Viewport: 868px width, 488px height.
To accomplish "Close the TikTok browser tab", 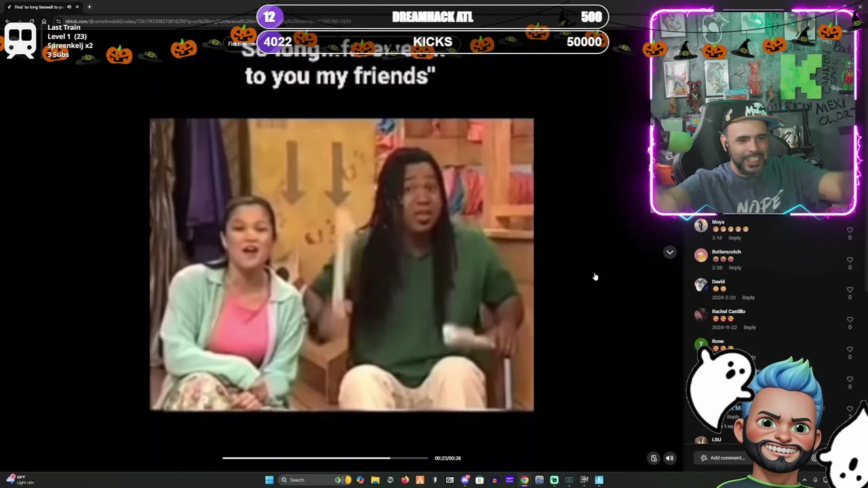I will 77,7.
